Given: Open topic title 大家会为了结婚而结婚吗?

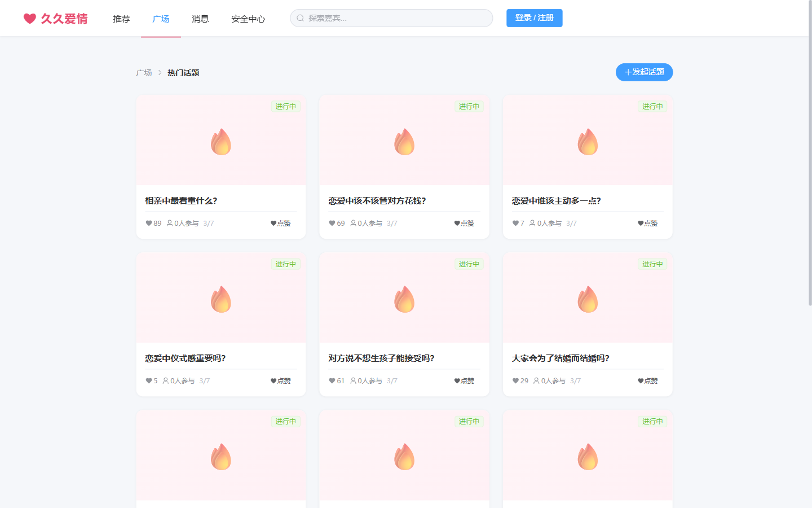Looking at the screenshot, I should click(561, 358).
